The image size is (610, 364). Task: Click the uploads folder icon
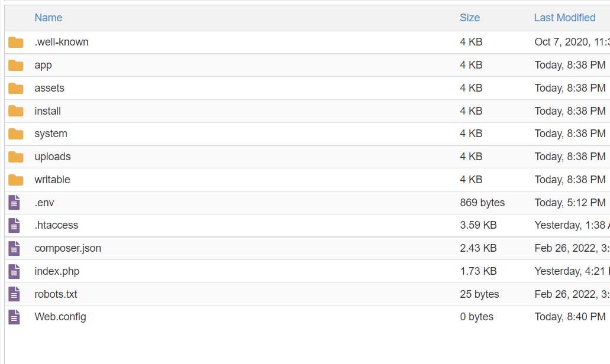coord(16,157)
